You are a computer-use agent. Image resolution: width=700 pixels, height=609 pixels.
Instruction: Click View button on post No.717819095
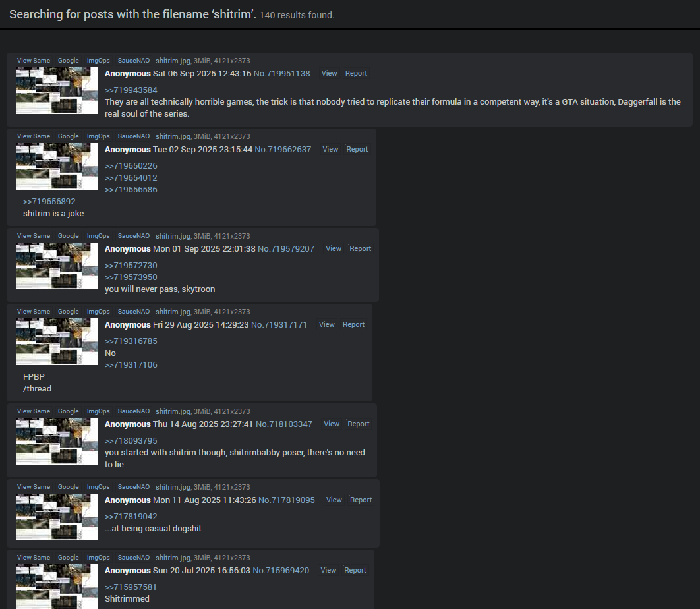click(334, 500)
